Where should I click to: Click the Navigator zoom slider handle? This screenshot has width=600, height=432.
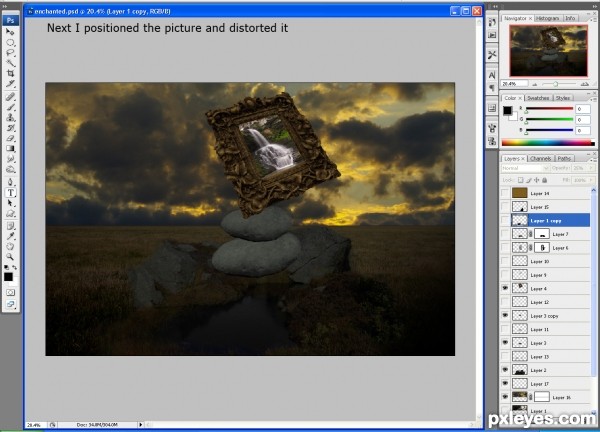point(556,84)
